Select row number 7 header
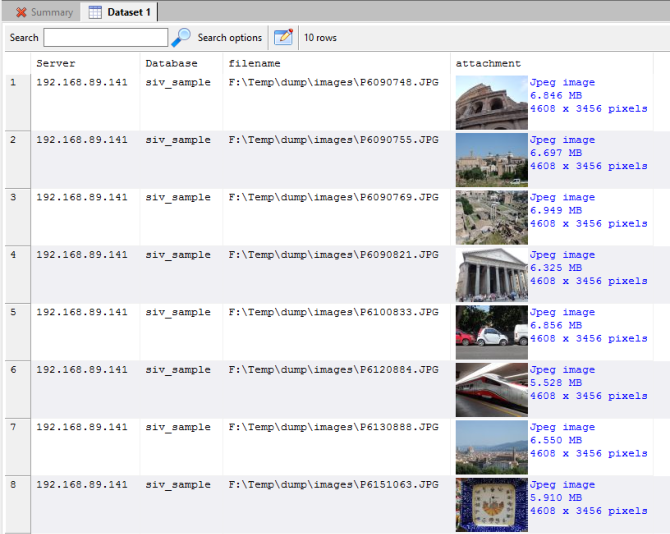This screenshot has height=534, width=670. tap(14, 428)
